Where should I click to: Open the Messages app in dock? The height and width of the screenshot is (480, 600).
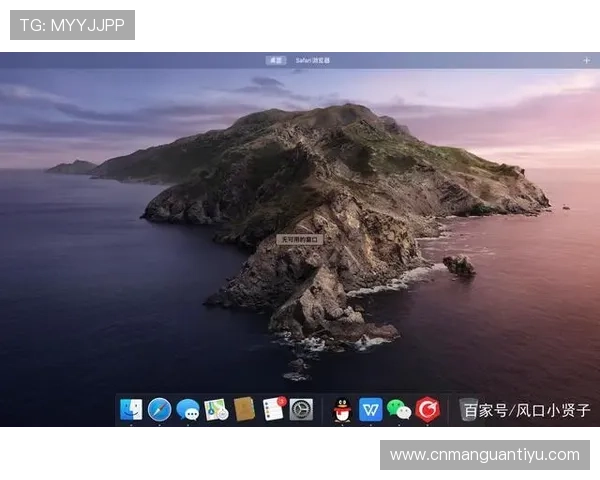(188, 409)
